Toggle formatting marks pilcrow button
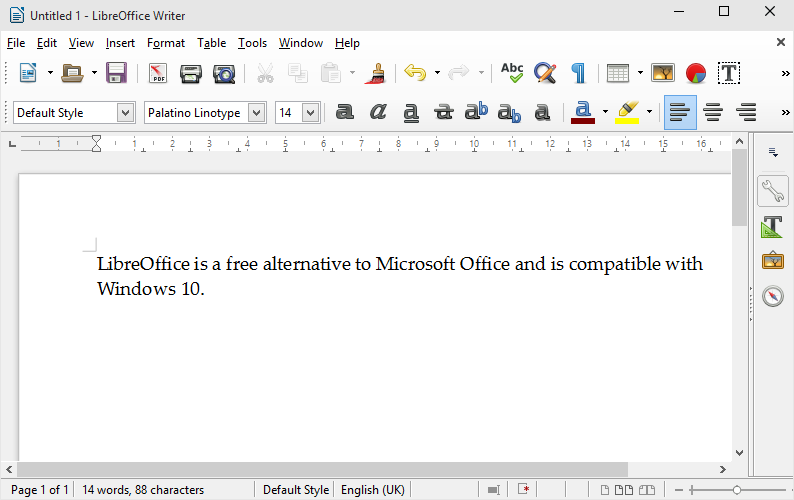The width and height of the screenshot is (794, 500). point(578,73)
